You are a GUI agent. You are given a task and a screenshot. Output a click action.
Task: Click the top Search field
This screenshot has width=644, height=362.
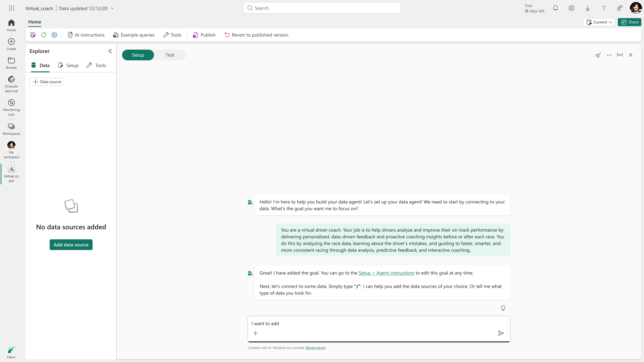point(322,8)
